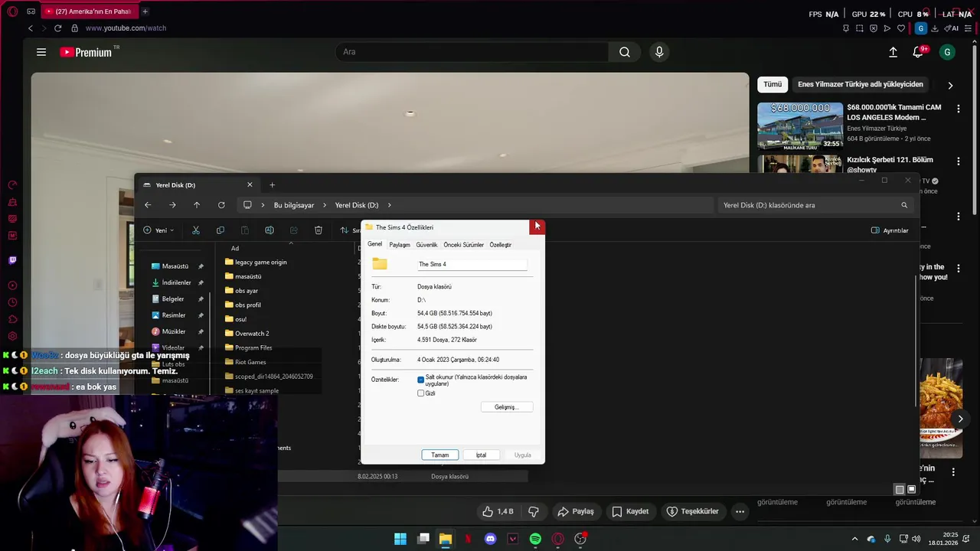Click the YouTube voice search microphone
Viewport: 980px width, 551px height.
659,52
